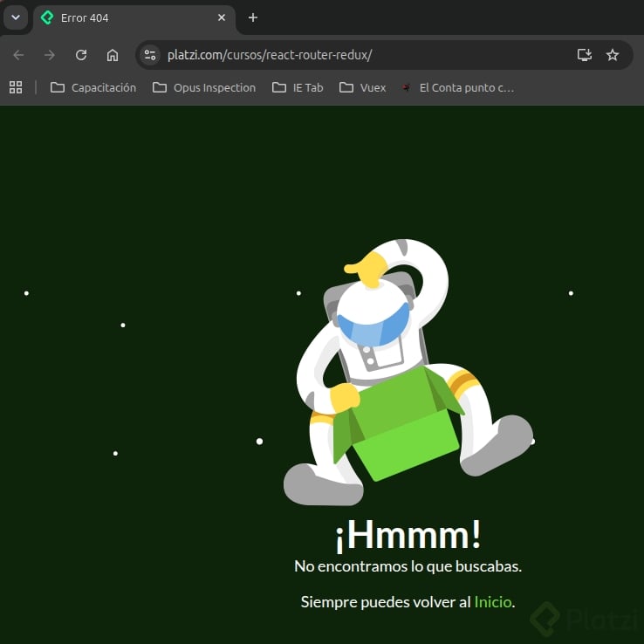Follow the Inicio link
This screenshot has width=644, height=644.
pos(492,602)
